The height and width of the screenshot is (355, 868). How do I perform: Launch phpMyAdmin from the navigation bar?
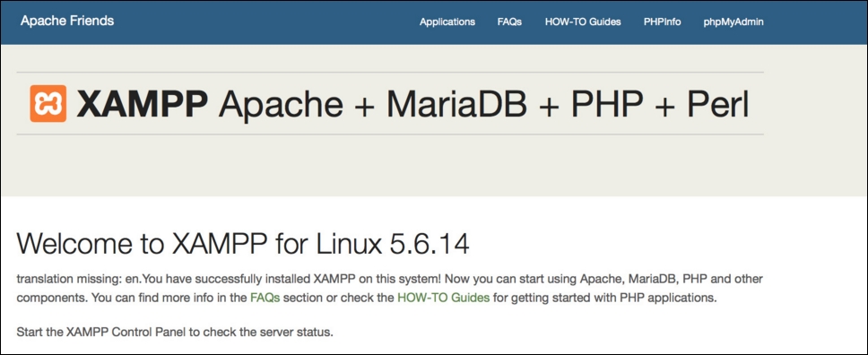(x=733, y=22)
